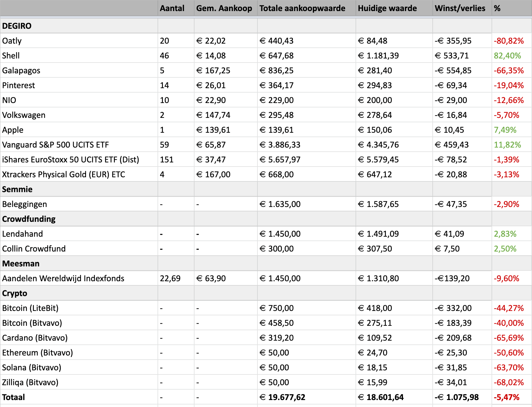Select Galapagos loss -€ 554,85
The image size is (532, 407).
(462, 70)
